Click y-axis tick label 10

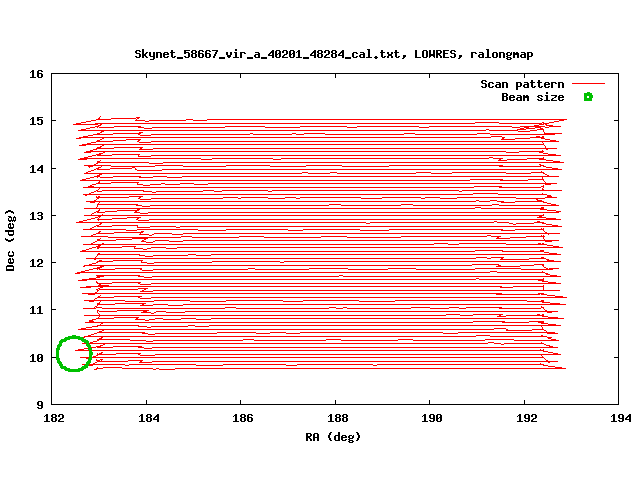point(36,358)
